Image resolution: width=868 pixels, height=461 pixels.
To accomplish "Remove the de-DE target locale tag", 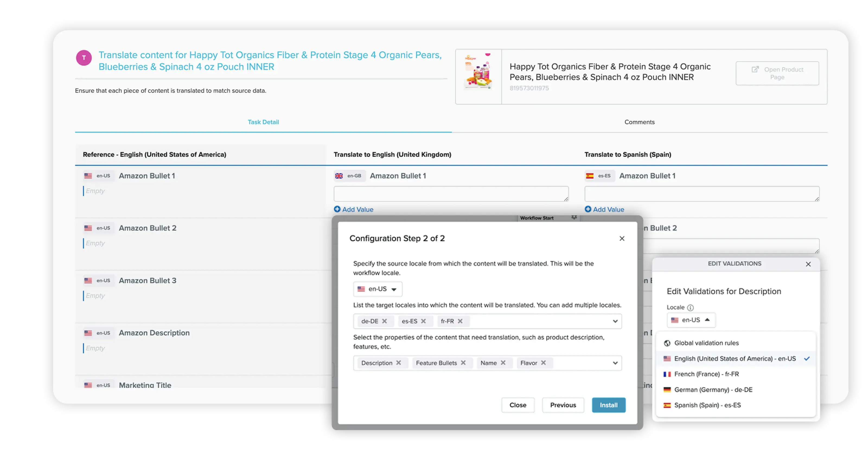I will (x=384, y=321).
